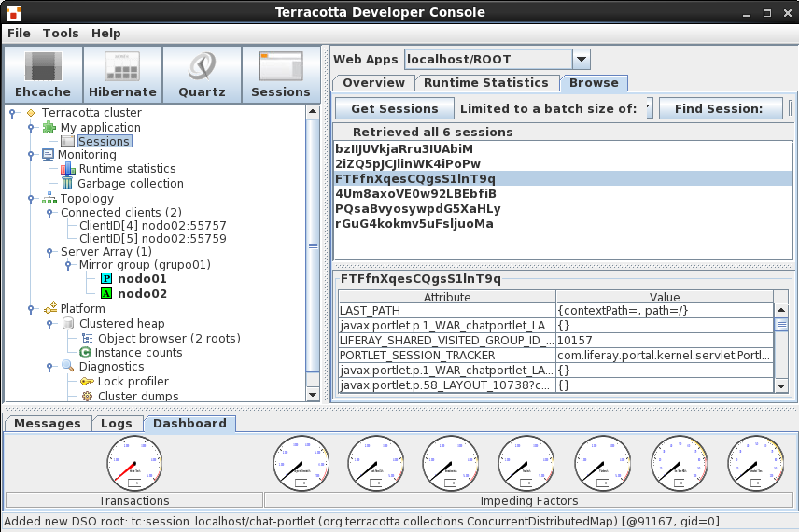Click the Terracotta cluster diamond icon
The width and height of the screenshot is (799, 532).
pyautogui.click(x=31, y=113)
